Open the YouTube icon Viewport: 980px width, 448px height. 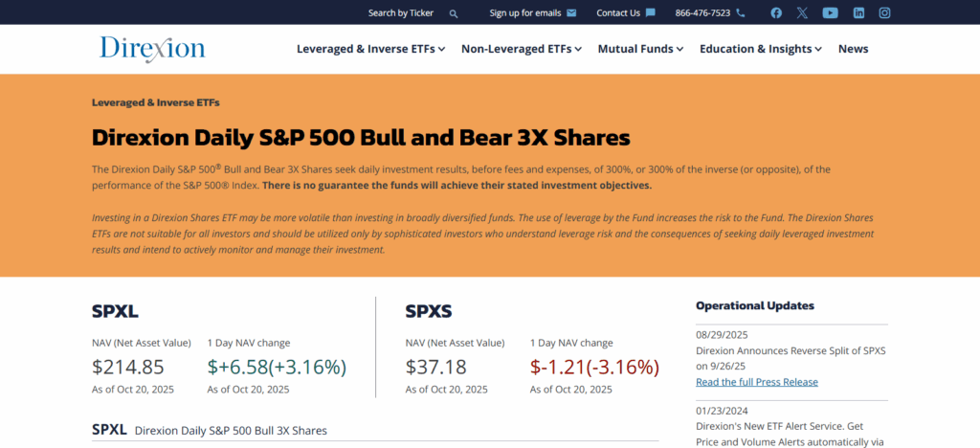tap(830, 12)
